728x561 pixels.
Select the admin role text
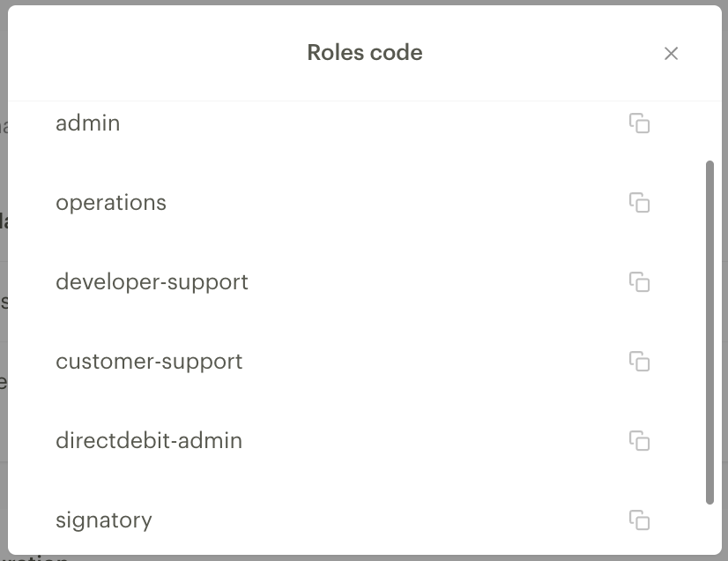pos(88,123)
